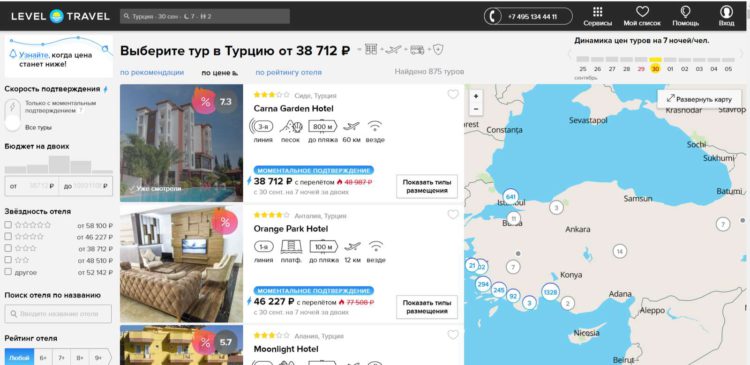Select rating filter 6+
Screen dimensions: 750x365
pos(43,357)
